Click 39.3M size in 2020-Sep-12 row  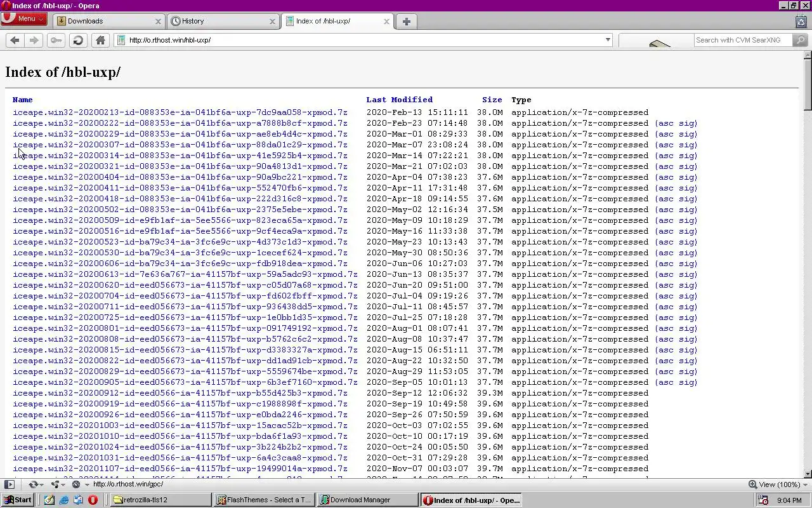[490, 393]
